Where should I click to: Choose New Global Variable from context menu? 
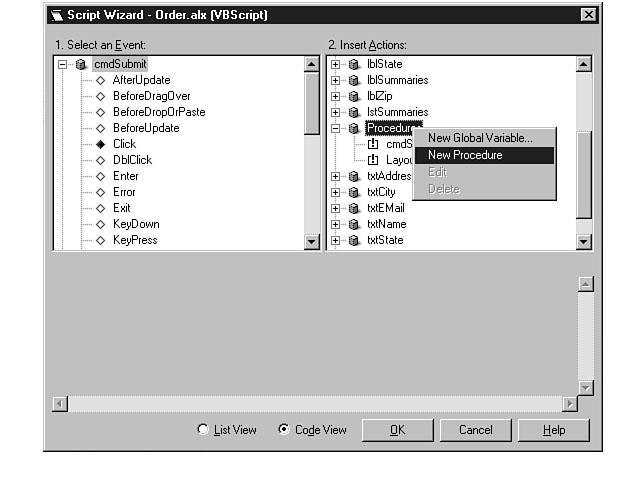[x=480, y=138]
